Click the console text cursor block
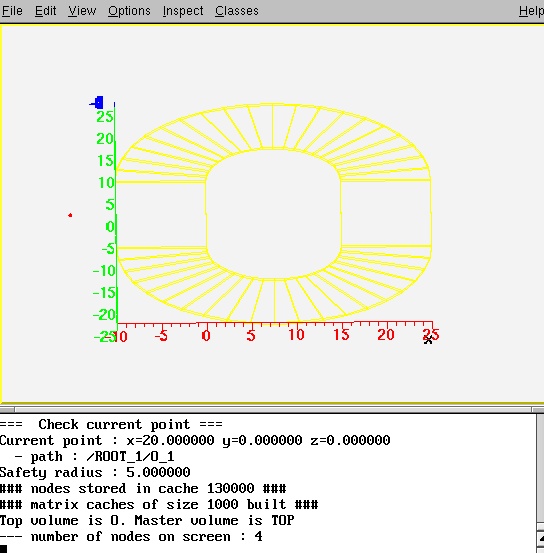The height and width of the screenshot is (553, 544). (4, 549)
